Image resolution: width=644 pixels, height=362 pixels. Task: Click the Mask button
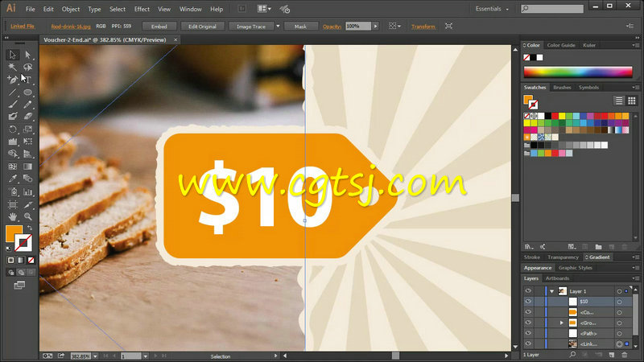pyautogui.click(x=300, y=27)
